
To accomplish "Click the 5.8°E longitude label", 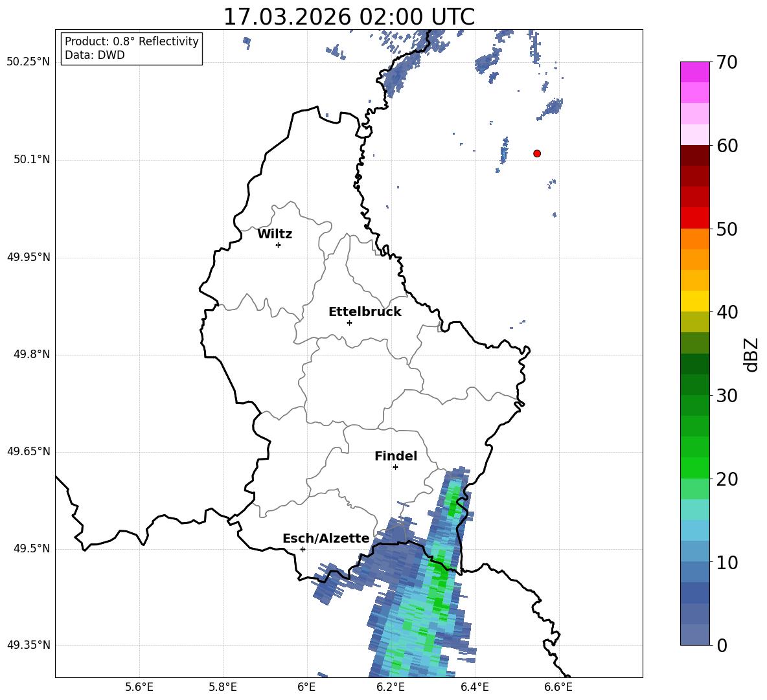I will [223, 687].
